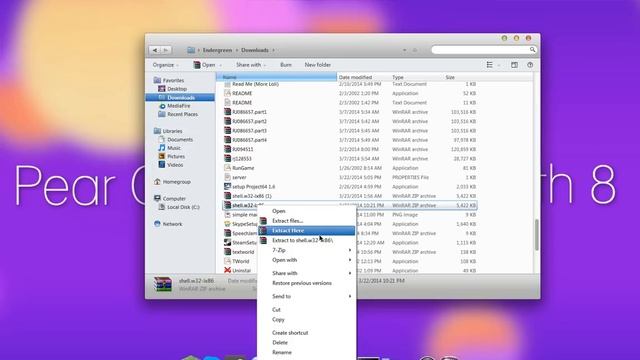The height and width of the screenshot is (360, 640).
Task: Click the New folder button
Action: pyautogui.click(x=318, y=65)
